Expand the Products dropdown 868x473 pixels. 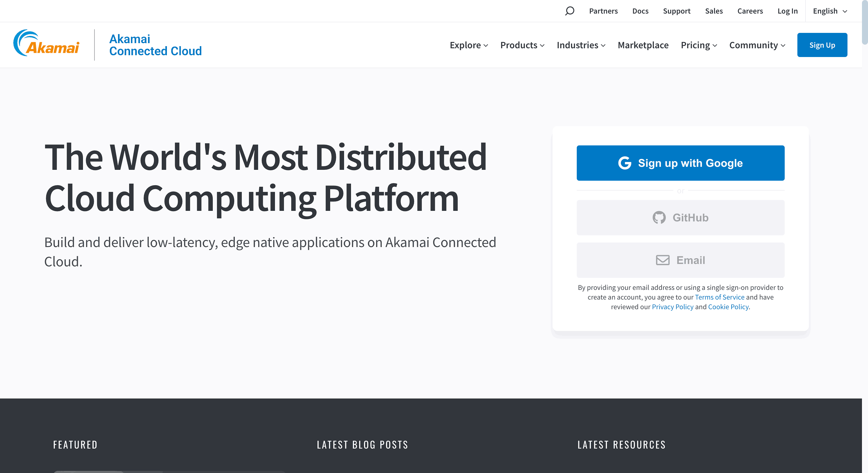[522, 45]
